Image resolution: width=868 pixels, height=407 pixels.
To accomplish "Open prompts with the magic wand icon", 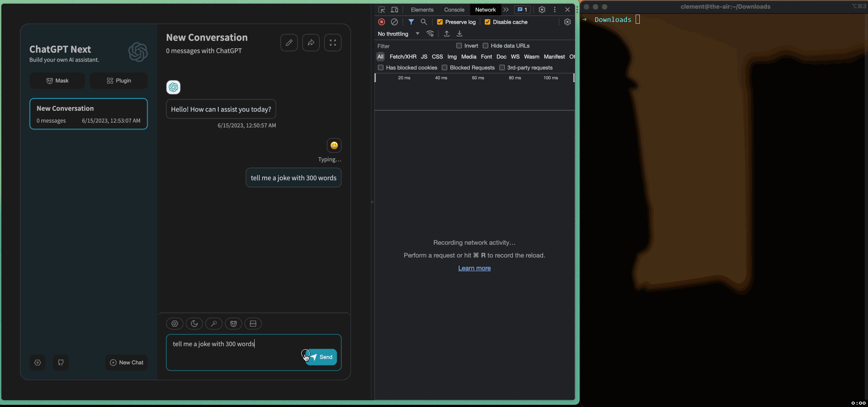I will [214, 324].
